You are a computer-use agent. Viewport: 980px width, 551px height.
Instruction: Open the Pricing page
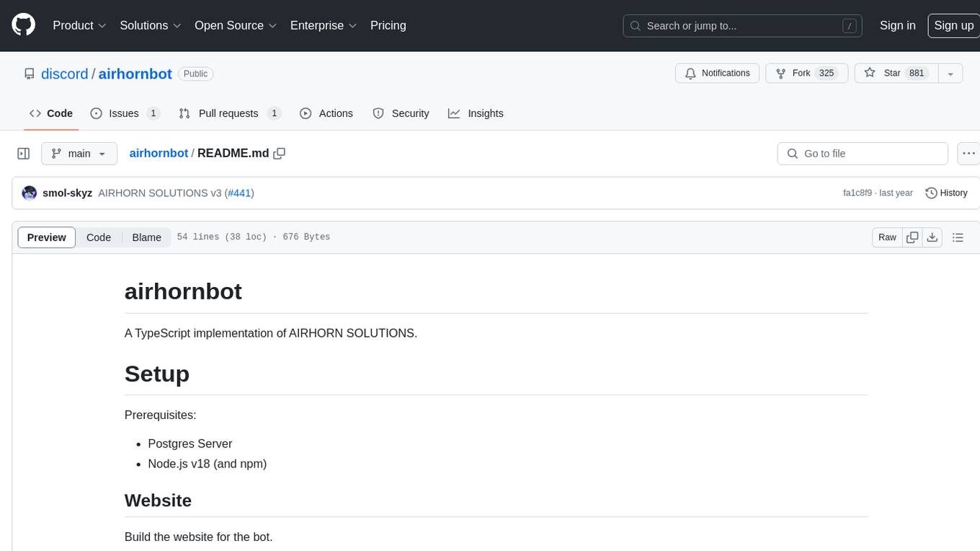coord(388,25)
